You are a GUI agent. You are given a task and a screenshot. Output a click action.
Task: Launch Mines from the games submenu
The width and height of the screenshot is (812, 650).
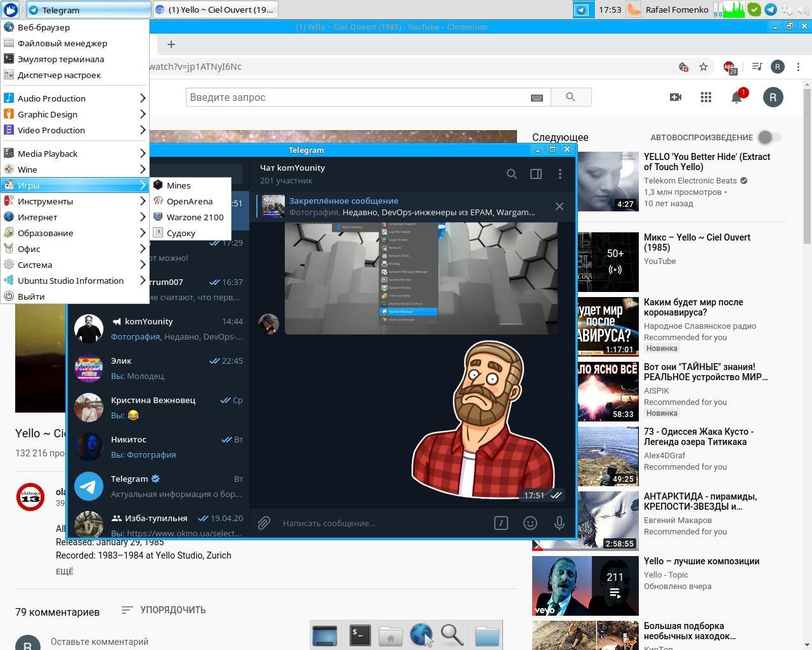pos(190,185)
